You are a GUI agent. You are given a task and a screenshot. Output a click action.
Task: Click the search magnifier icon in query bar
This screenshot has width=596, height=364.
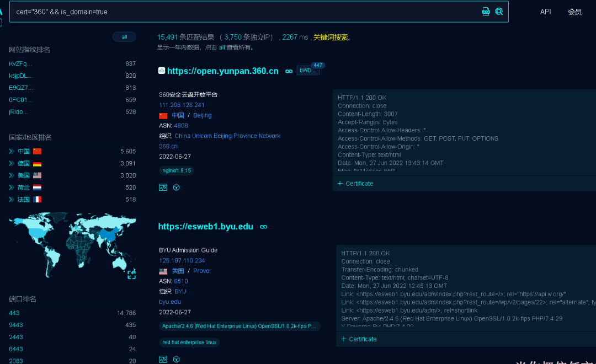click(499, 12)
